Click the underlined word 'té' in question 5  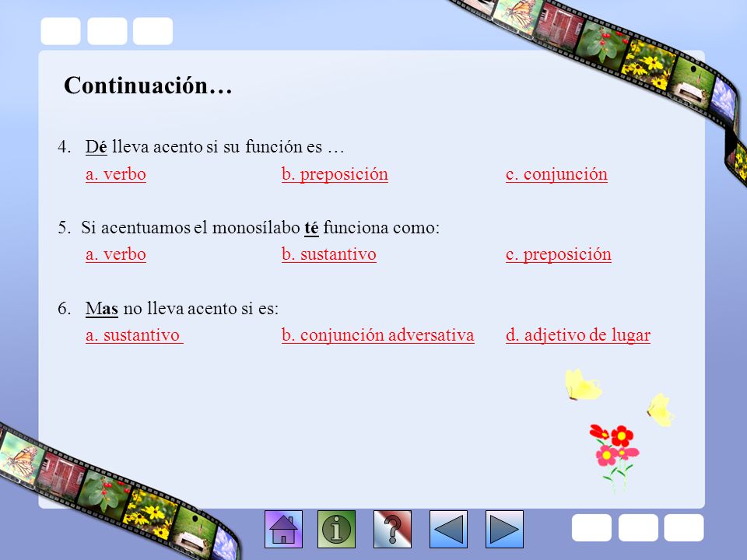pyautogui.click(x=311, y=228)
